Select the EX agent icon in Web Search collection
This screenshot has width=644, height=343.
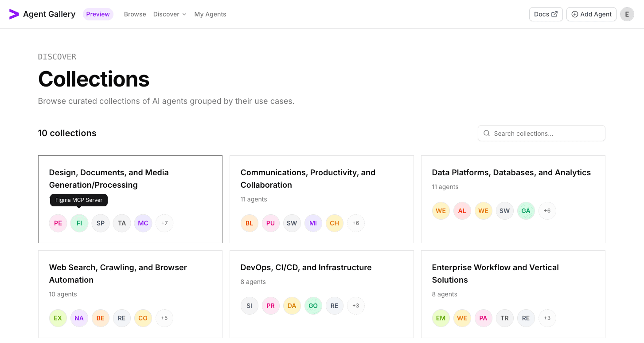tap(58, 318)
